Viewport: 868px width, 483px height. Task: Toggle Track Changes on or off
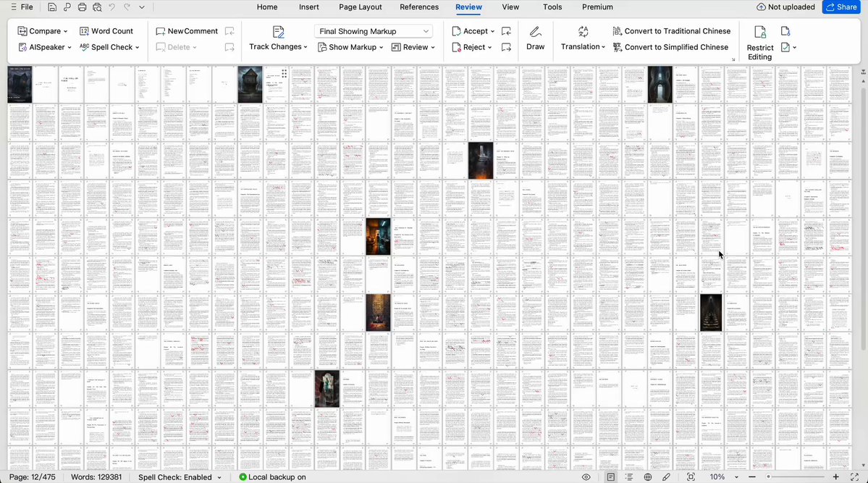[278, 39]
